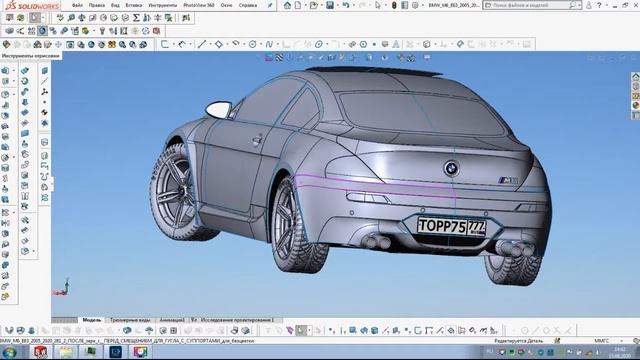Click the print icon in bottom toolbar

pyautogui.click(x=235, y=330)
